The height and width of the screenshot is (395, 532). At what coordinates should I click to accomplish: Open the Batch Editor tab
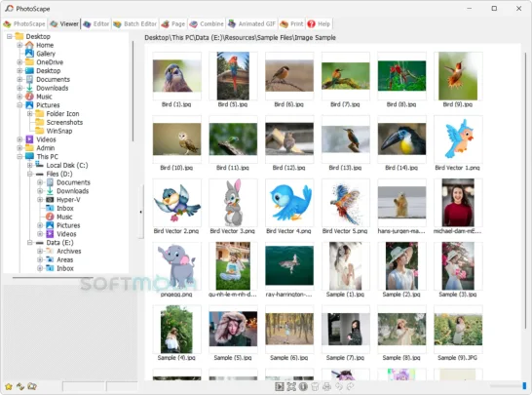135,23
